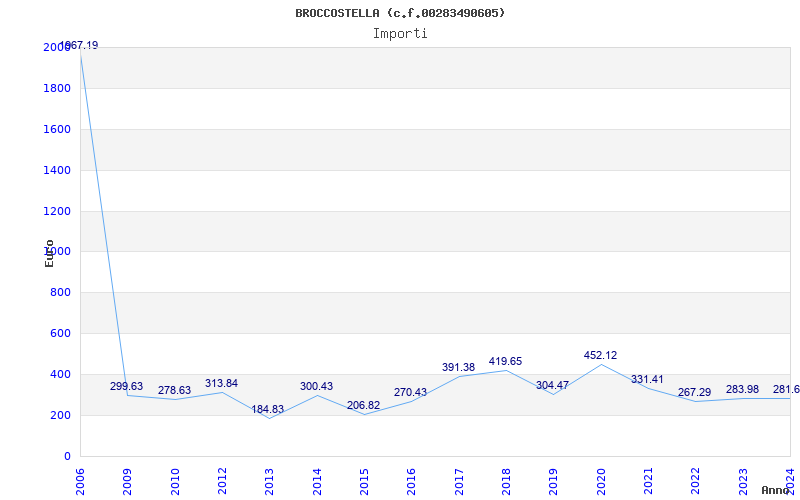The image size is (800, 500).
Task: Select the 267.29 data label
Action: point(694,392)
